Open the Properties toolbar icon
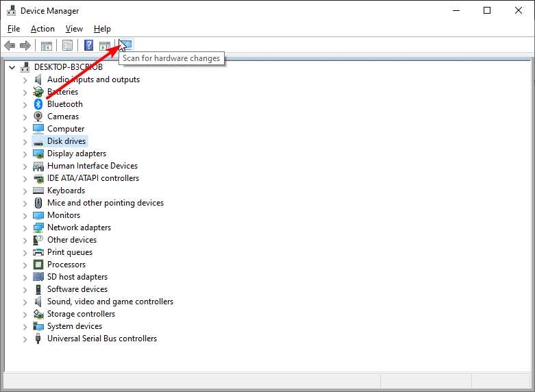 (68, 45)
